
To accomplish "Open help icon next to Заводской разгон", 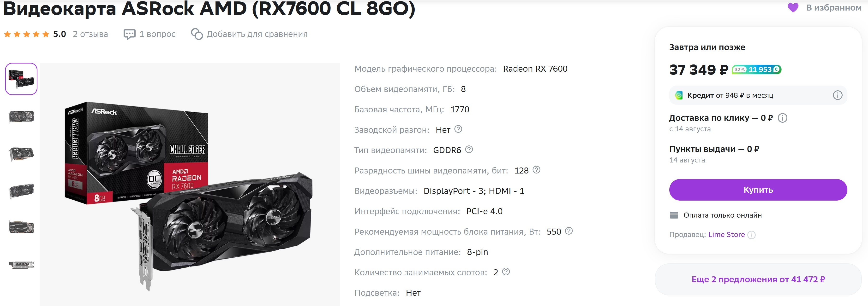I will [458, 129].
